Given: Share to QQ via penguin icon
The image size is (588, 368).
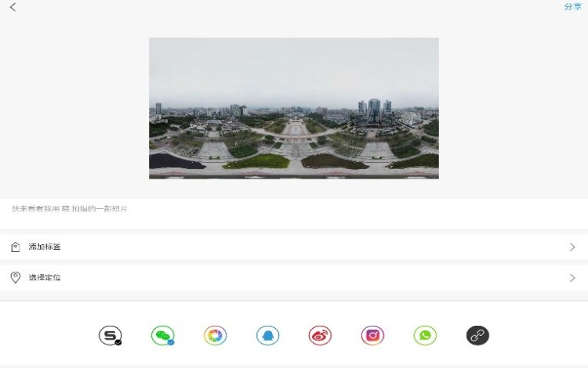Looking at the screenshot, I should point(267,335).
